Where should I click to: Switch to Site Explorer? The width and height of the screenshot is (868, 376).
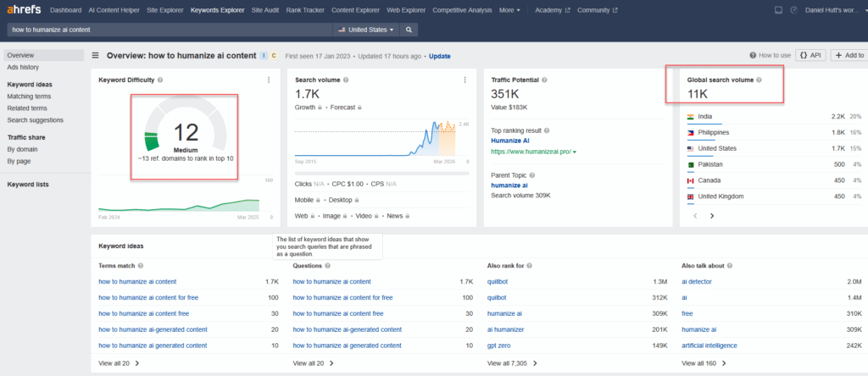[x=165, y=10]
